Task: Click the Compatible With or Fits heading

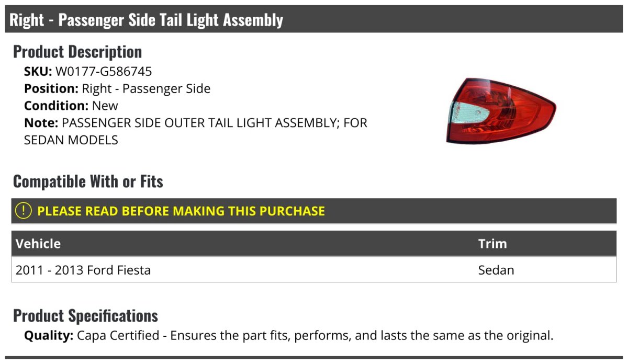Action: [88, 181]
